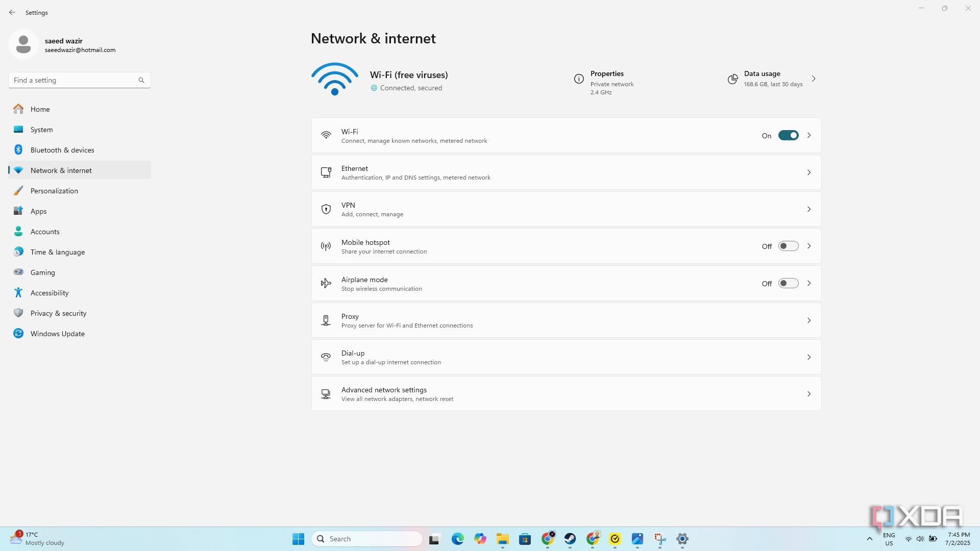Click the Data usage pie chart icon
The width and height of the screenshot is (980, 551).
(732, 79)
